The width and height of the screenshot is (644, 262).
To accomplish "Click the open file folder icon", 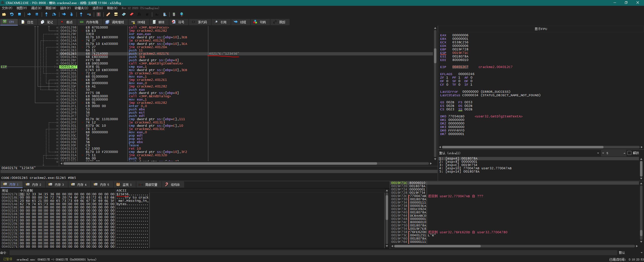I will [x=4, y=14].
